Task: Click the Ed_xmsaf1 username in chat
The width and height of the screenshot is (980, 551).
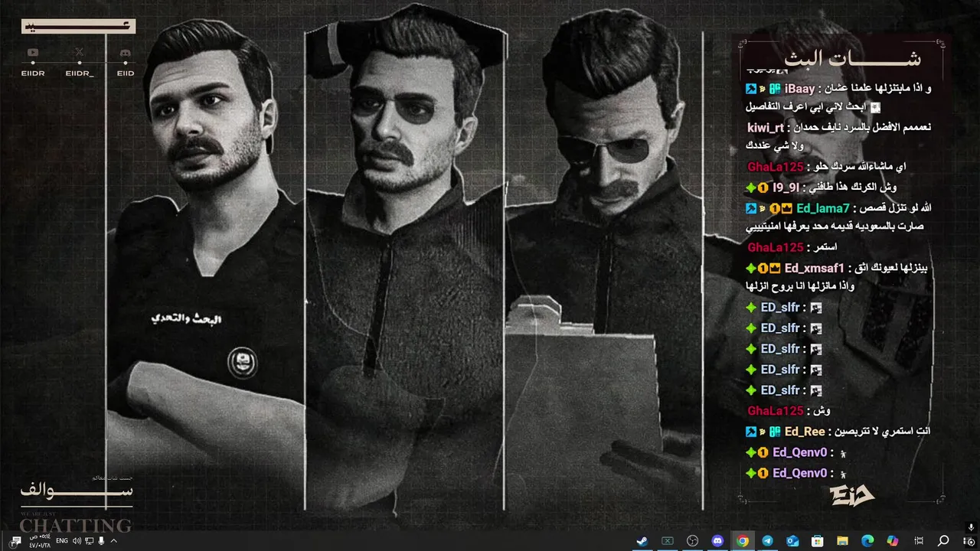Action: point(814,268)
